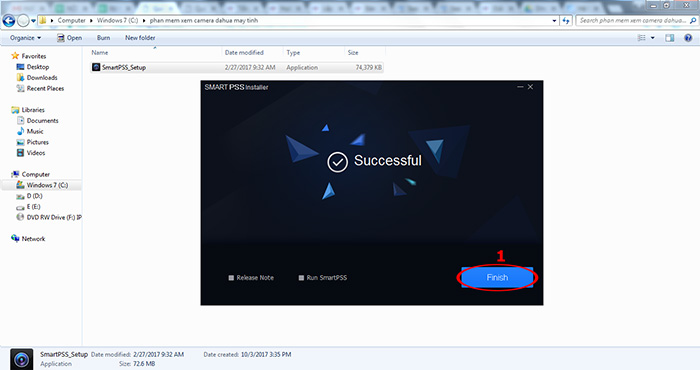Check the Run SmartPSS option
Image resolution: width=700 pixels, height=370 pixels.
[301, 278]
